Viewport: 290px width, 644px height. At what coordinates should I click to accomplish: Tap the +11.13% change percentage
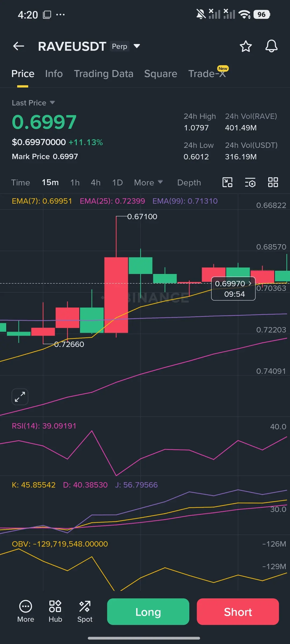tap(86, 142)
